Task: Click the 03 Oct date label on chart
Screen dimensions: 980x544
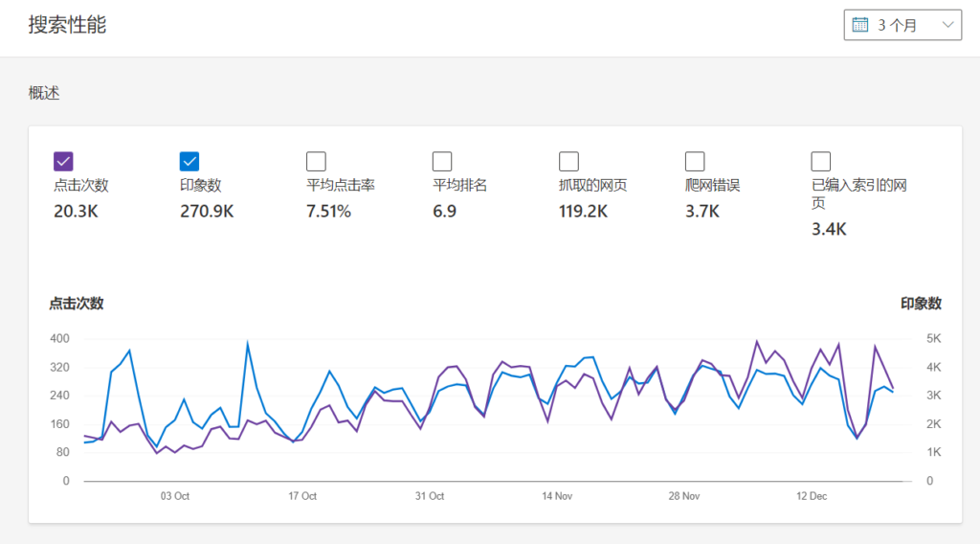Action: click(175, 496)
